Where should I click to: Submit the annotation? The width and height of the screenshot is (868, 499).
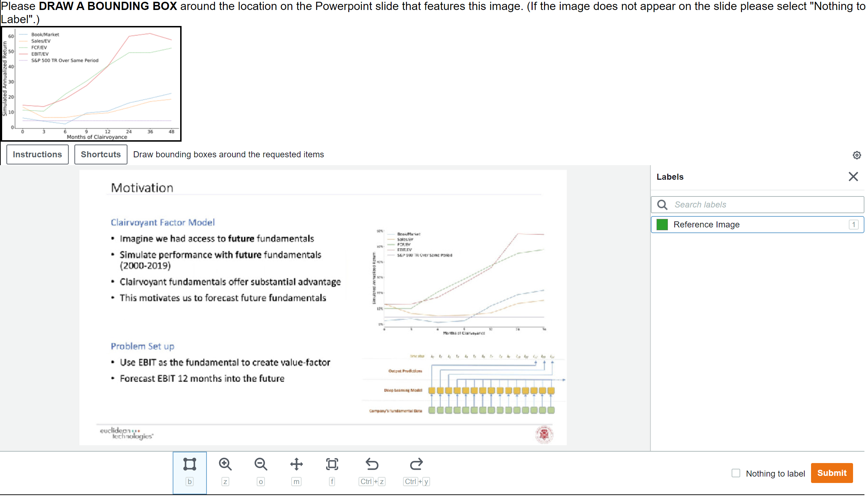tap(832, 473)
